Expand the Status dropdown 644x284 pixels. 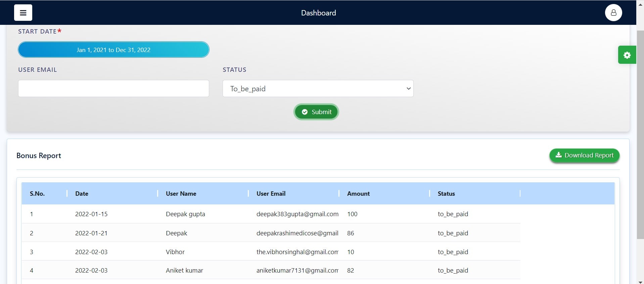[318, 89]
